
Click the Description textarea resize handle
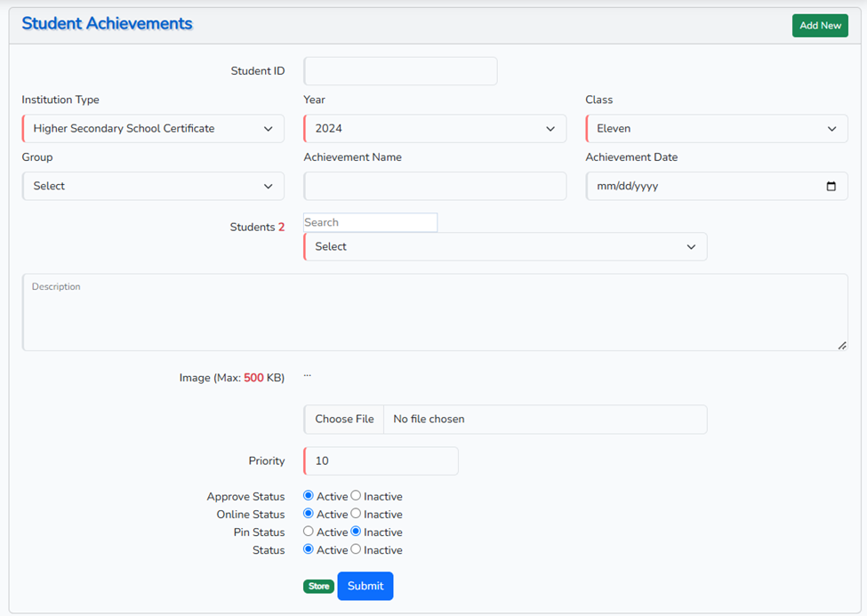(x=841, y=345)
